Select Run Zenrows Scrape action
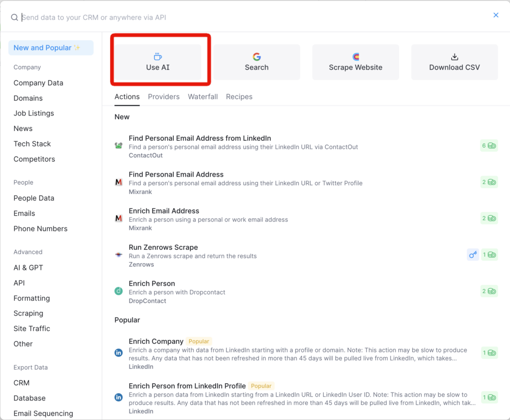This screenshot has height=420, width=510. pyautogui.click(x=306, y=256)
